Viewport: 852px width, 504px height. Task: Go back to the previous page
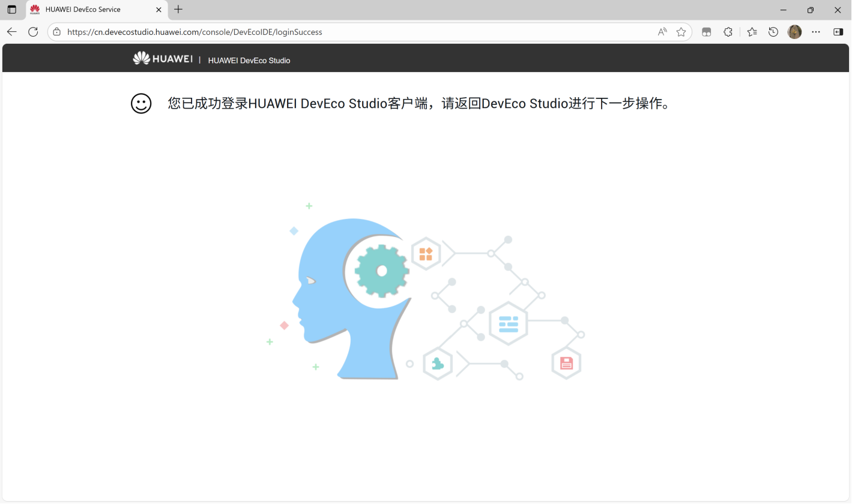coord(12,32)
